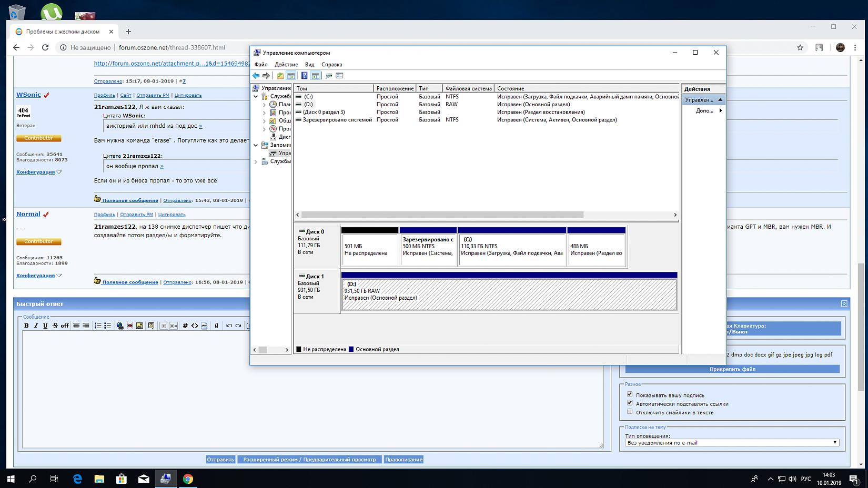The image size is (868, 488).
Task: Click the volume list horizontal scrollbar
Action: [442, 215]
